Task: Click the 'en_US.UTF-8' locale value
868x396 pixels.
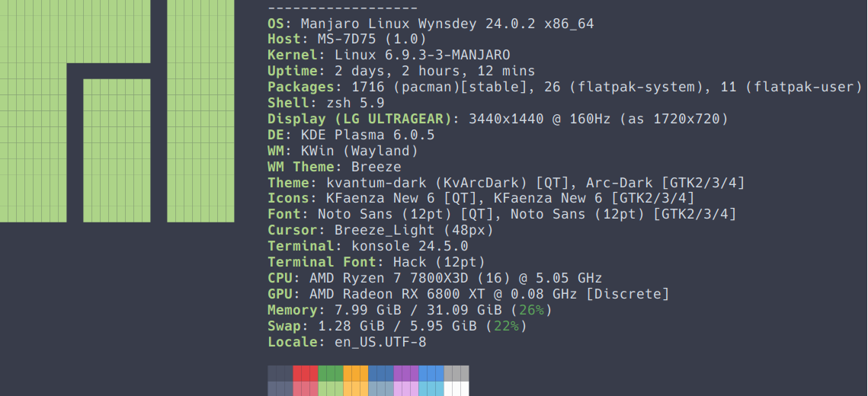Action: pyautogui.click(x=380, y=342)
